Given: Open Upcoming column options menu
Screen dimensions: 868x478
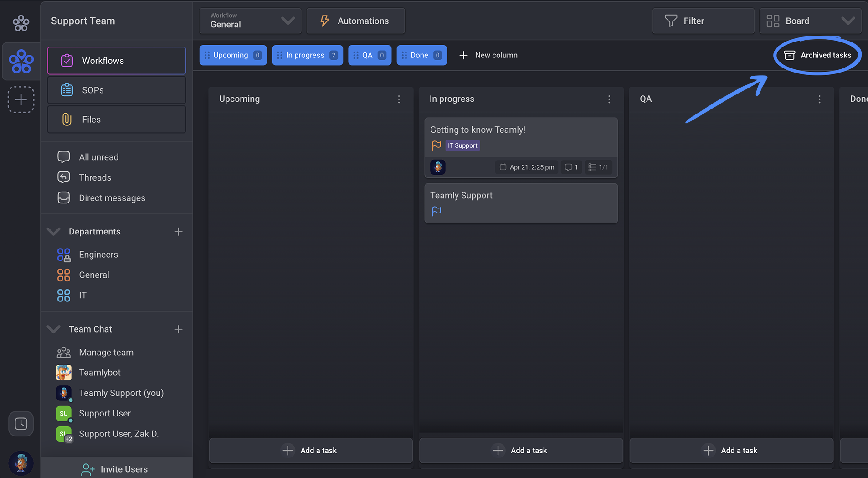Looking at the screenshot, I should tap(399, 99).
